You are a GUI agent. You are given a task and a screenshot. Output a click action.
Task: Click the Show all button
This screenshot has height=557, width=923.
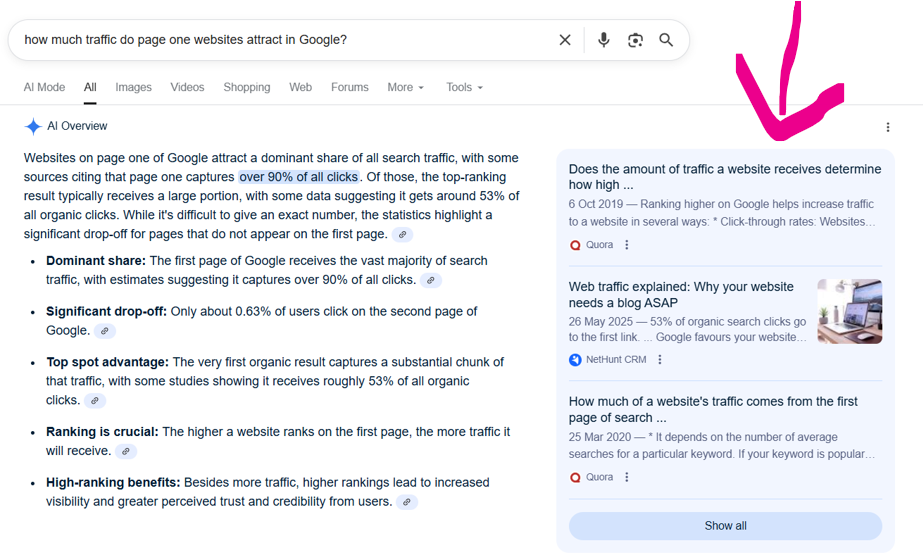[x=725, y=526]
